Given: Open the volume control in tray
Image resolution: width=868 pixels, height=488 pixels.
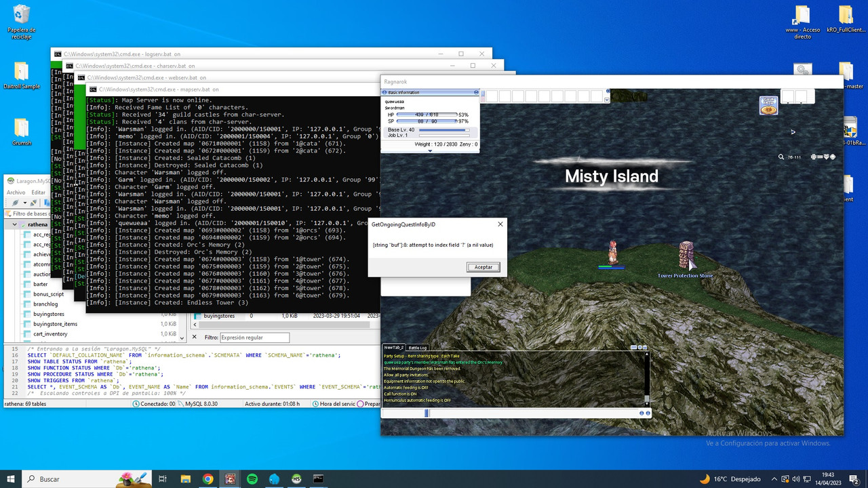Looking at the screenshot, I should 797,479.
